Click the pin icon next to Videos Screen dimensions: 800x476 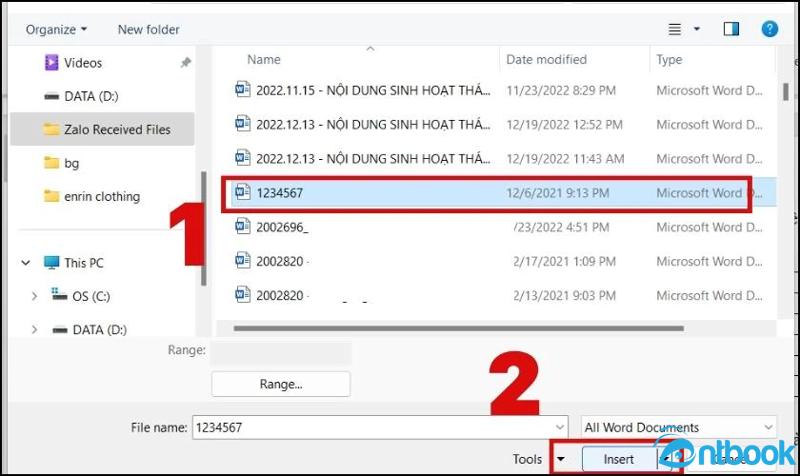[x=186, y=63]
